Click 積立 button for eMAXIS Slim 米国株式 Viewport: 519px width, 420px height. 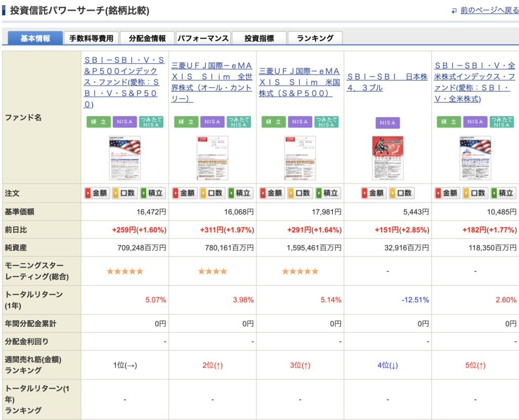pos(328,193)
